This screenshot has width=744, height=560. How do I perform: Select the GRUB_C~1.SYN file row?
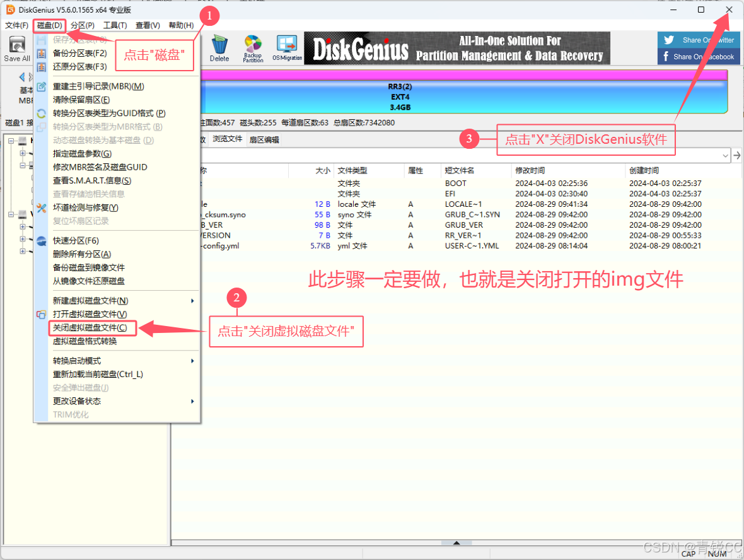tap(455, 215)
